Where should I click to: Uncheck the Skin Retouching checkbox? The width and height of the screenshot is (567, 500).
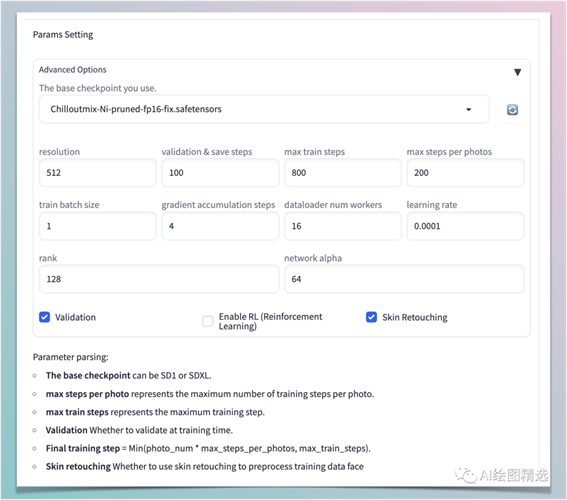click(371, 317)
